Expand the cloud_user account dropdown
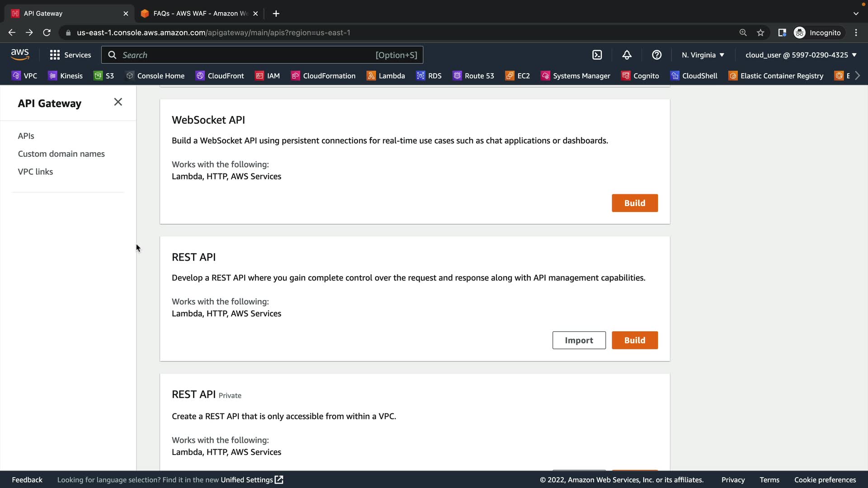Screen dimensions: 868x488 click(801, 55)
